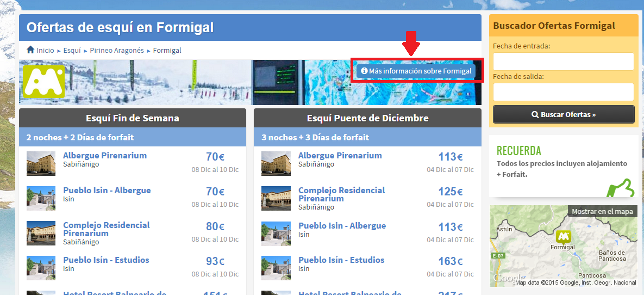Click Pueblo Isin - Albergue December thumbnail
This screenshot has width=644, height=295.
tap(276, 233)
